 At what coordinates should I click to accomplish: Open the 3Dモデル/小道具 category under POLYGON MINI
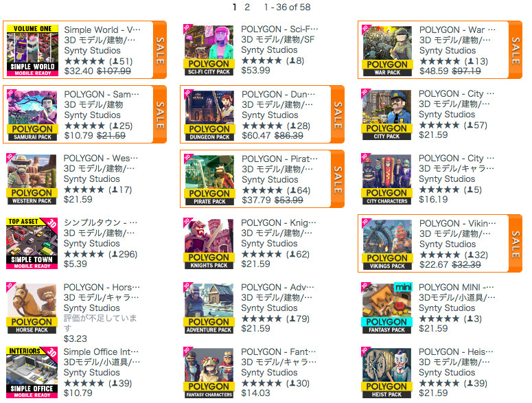(x=456, y=297)
